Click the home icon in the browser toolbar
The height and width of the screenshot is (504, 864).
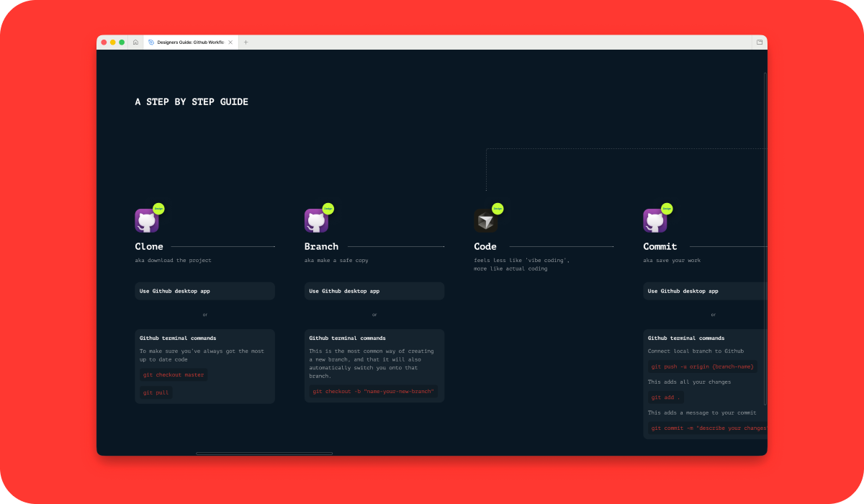135,42
